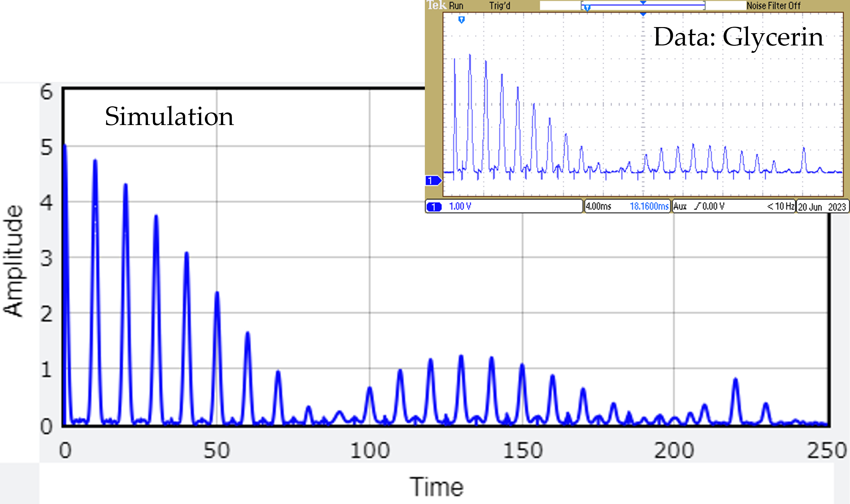Click the Aux trigger source readout
This screenshot has height=504, width=850.
point(680,207)
